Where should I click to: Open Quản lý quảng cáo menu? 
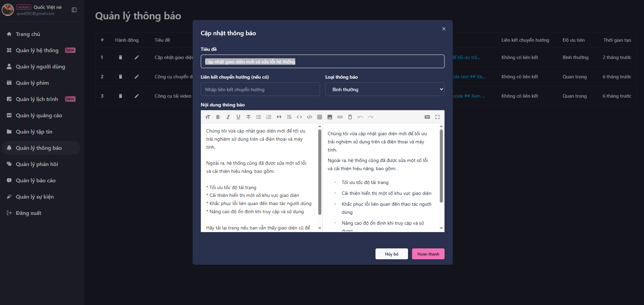tap(41, 115)
